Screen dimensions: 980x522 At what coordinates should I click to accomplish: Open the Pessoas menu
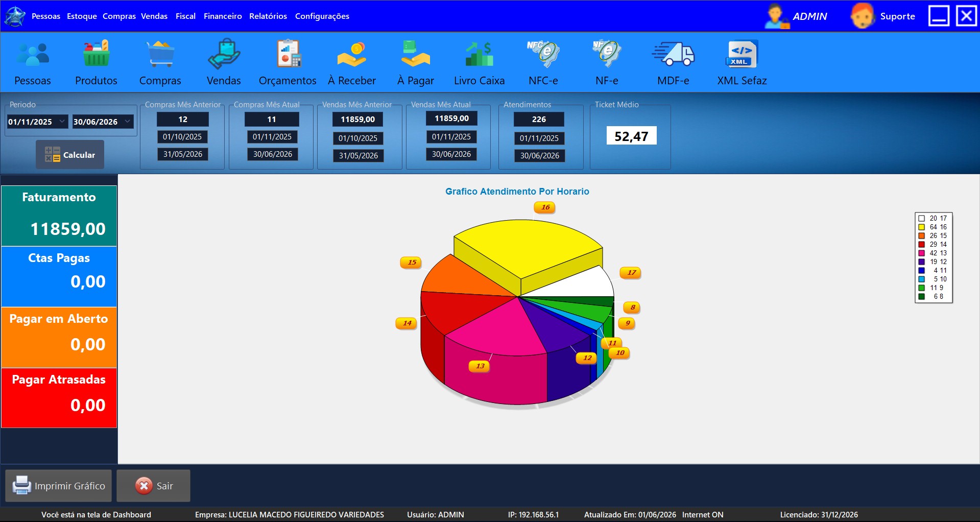pyautogui.click(x=46, y=16)
